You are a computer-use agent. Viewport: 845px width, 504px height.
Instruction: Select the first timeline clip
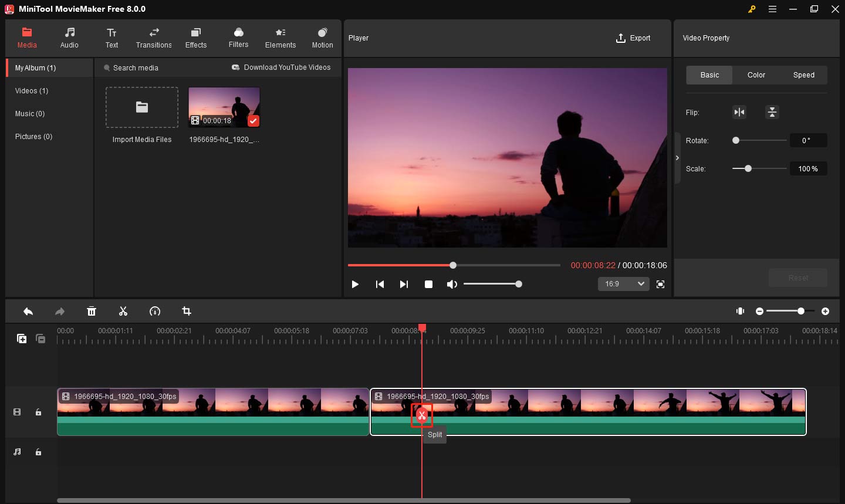point(213,412)
